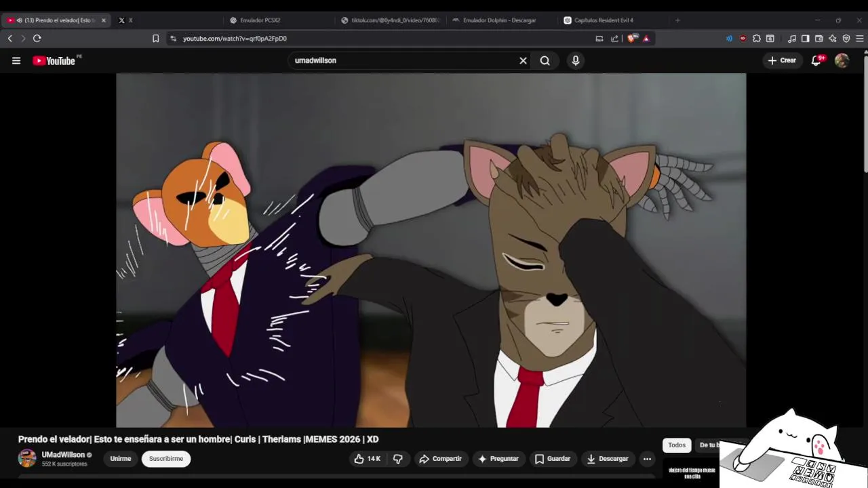This screenshot has width=868, height=488.
Task: Run search with the magnifier button
Action: (545, 60)
